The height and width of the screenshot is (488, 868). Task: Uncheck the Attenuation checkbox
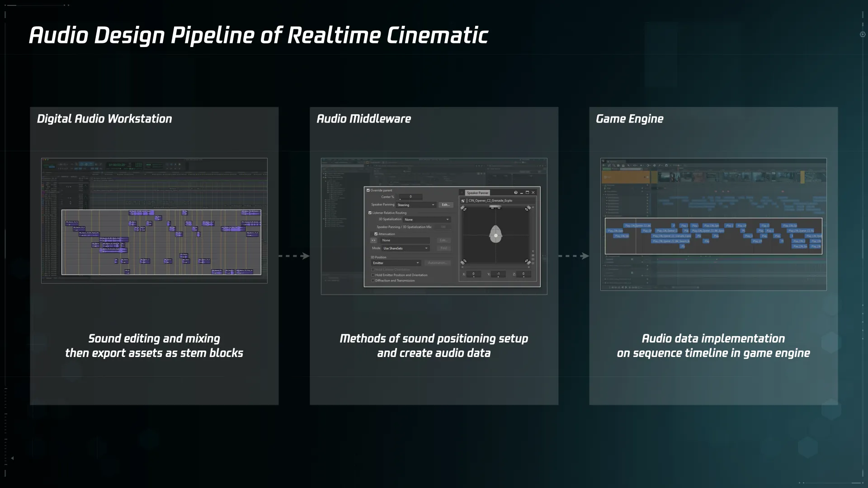point(376,234)
